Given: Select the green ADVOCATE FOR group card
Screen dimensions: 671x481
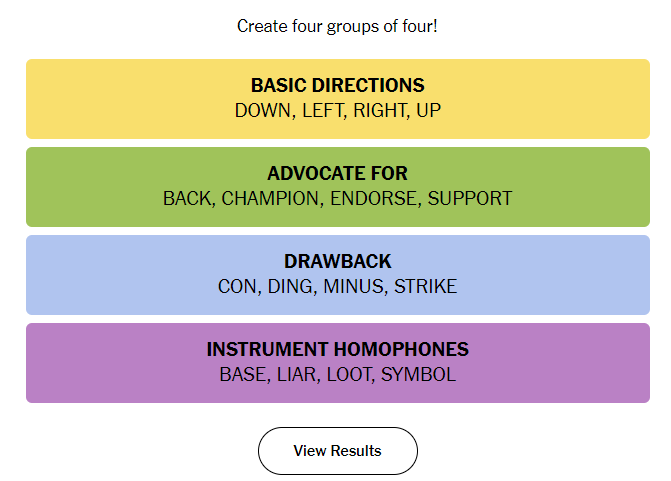Looking at the screenshot, I should coord(338,187).
